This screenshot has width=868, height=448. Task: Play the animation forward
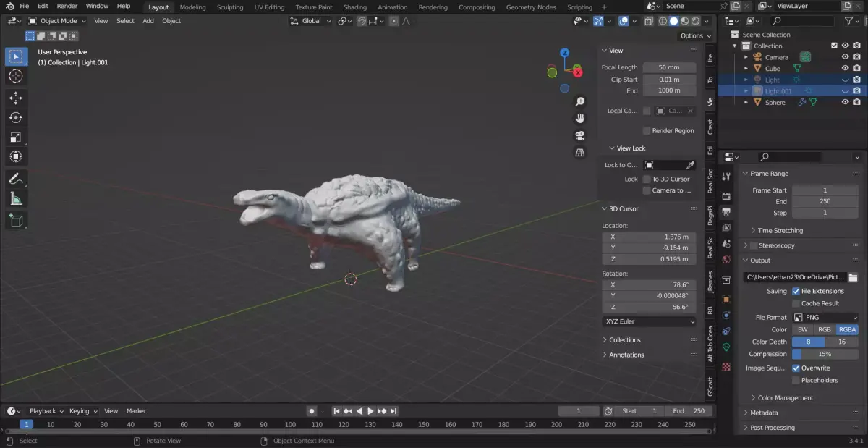(370, 410)
